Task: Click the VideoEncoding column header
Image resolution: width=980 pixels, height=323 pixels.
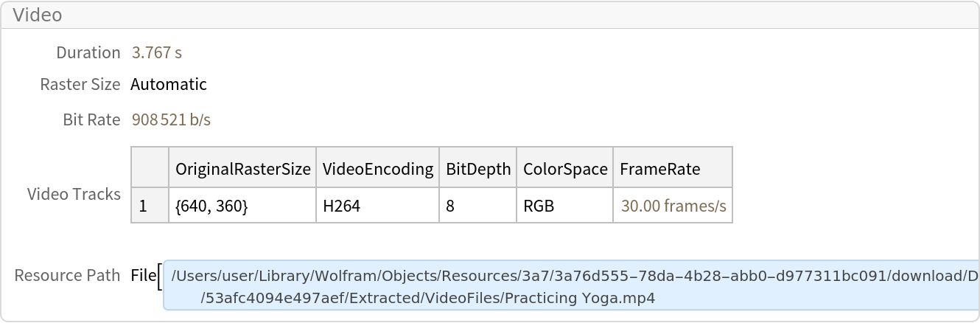Action: 378,169
